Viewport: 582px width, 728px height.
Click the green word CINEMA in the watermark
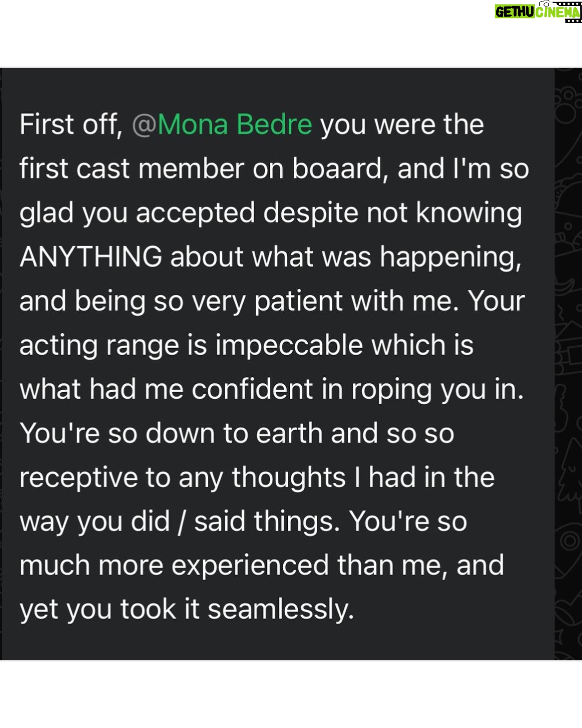point(557,13)
